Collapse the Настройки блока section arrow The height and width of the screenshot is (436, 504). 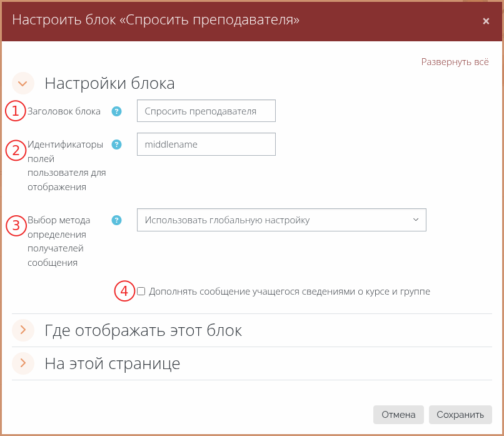click(x=23, y=83)
